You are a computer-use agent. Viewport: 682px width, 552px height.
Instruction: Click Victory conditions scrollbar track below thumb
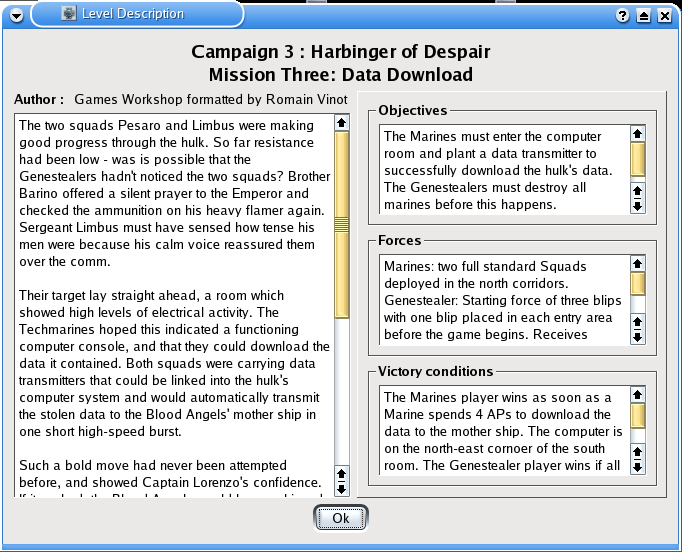pos(638,437)
